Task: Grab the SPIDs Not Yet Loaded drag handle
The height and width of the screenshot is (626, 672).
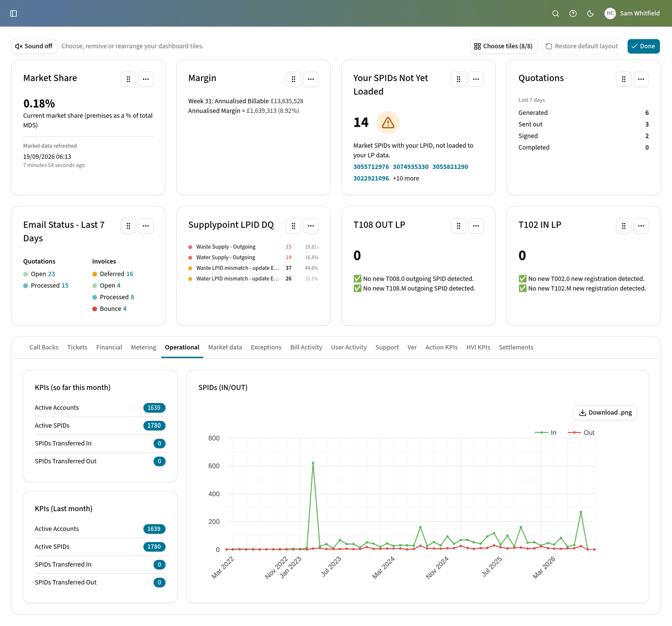Action: [x=458, y=79]
